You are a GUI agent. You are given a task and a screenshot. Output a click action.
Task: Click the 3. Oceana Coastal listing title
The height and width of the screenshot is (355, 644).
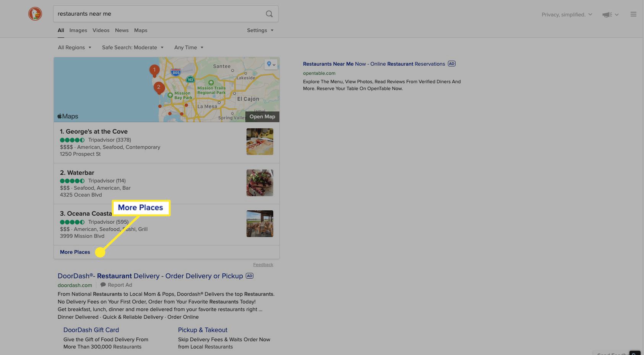(86, 213)
